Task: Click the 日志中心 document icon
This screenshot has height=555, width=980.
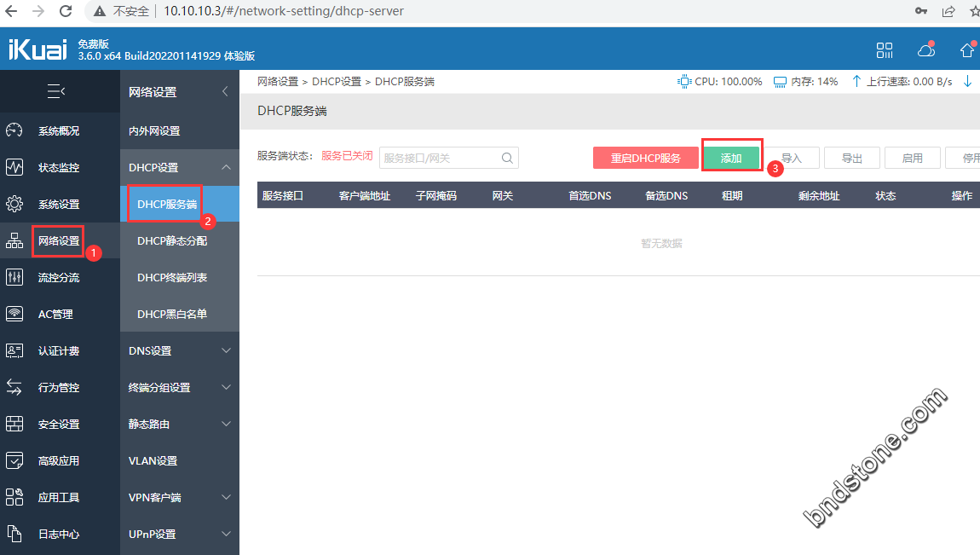Action: [14, 534]
